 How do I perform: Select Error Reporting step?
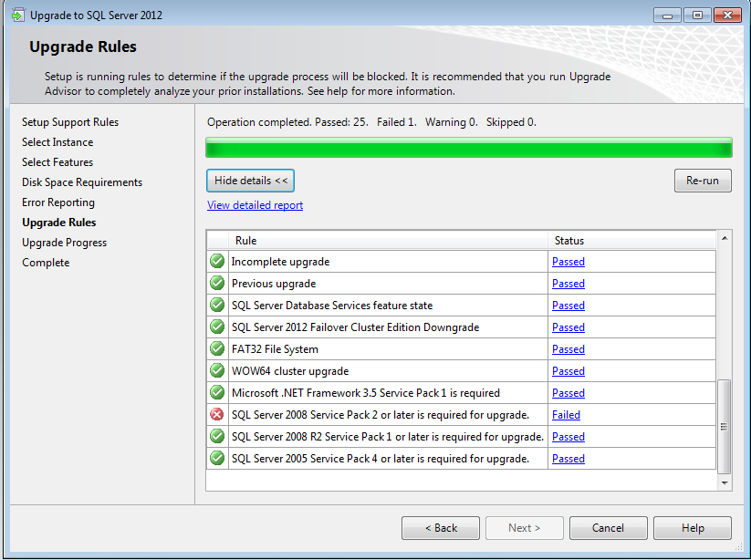point(58,202)
